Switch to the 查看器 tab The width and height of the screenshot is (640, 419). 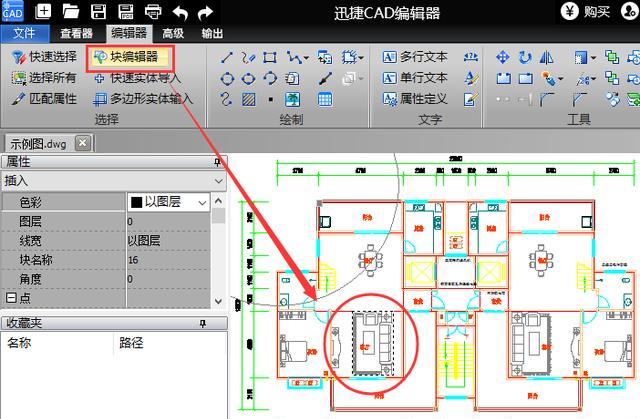coord(76,33)
